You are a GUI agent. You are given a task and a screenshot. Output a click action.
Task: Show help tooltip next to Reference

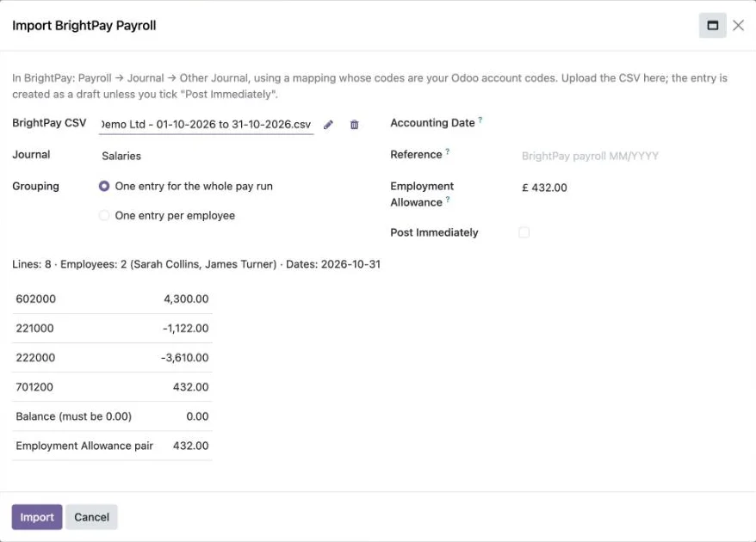(x=448, y=151)
